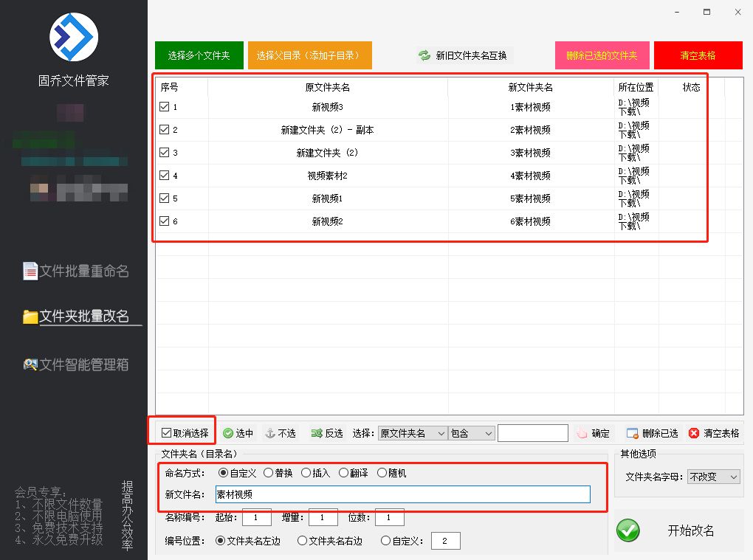Click 选择多个文件夹 button
The height and width of the screenshot is (560, 753).
pyautogui.click(x=199, y=55)
